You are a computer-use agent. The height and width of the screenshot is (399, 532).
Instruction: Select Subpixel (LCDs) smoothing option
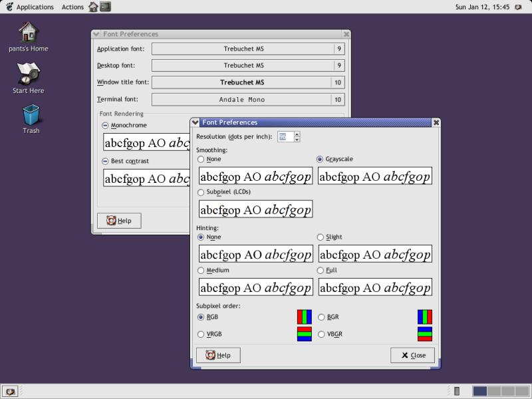click(x=201, y=192)
